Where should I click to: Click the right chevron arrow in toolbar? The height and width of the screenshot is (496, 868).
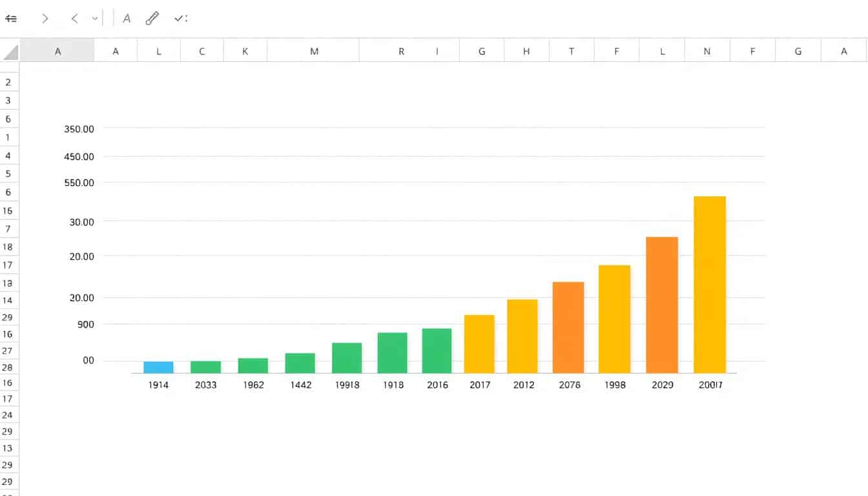click(45, 19)
